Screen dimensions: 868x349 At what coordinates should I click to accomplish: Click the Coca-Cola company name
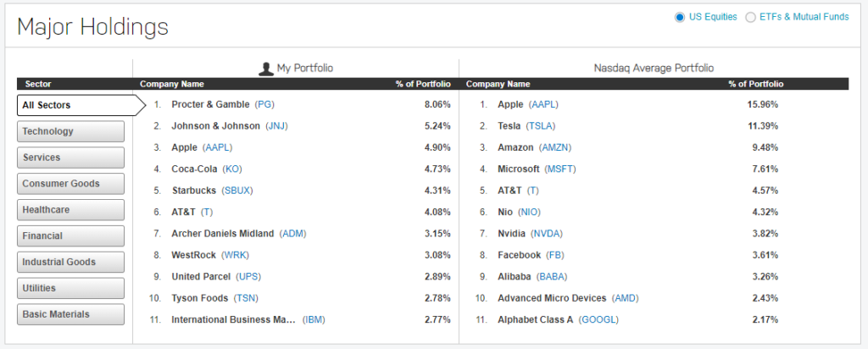(x=194, y=169)
